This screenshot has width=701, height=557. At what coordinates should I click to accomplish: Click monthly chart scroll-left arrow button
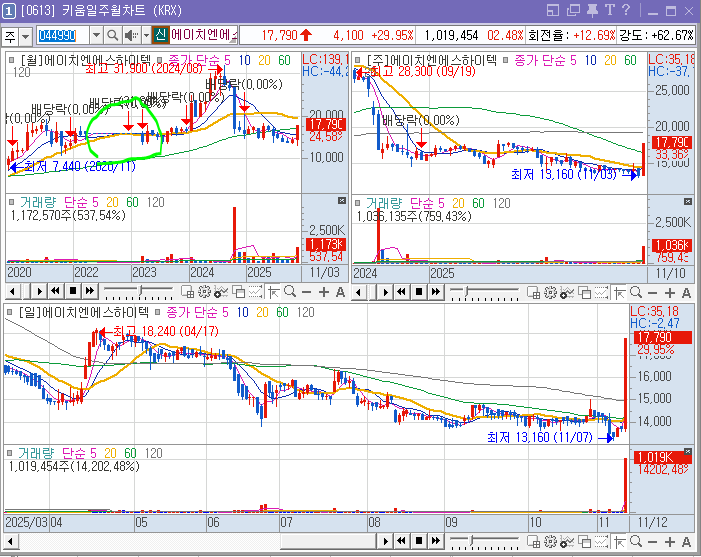click(13, 291)
